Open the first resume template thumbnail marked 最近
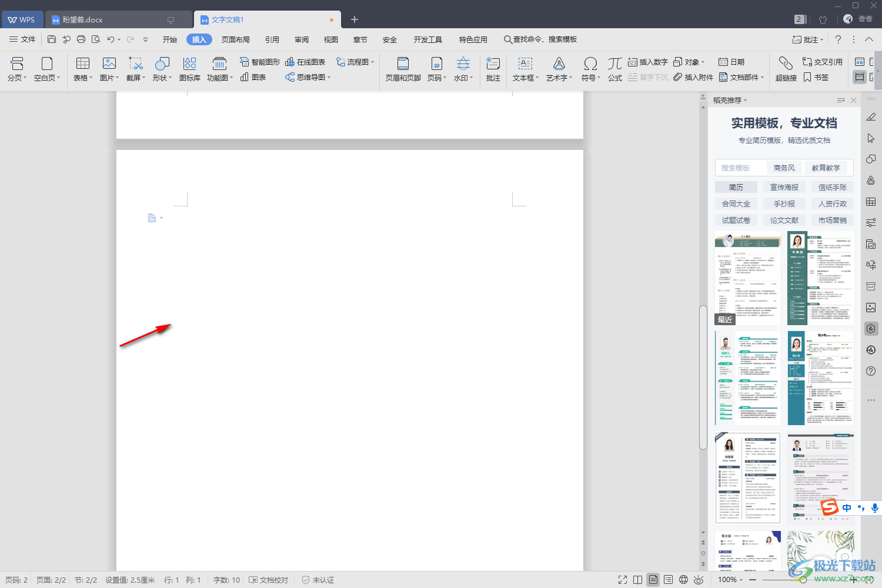The width and height of the screenshot is (882, 588). click(x=748, y=278)
